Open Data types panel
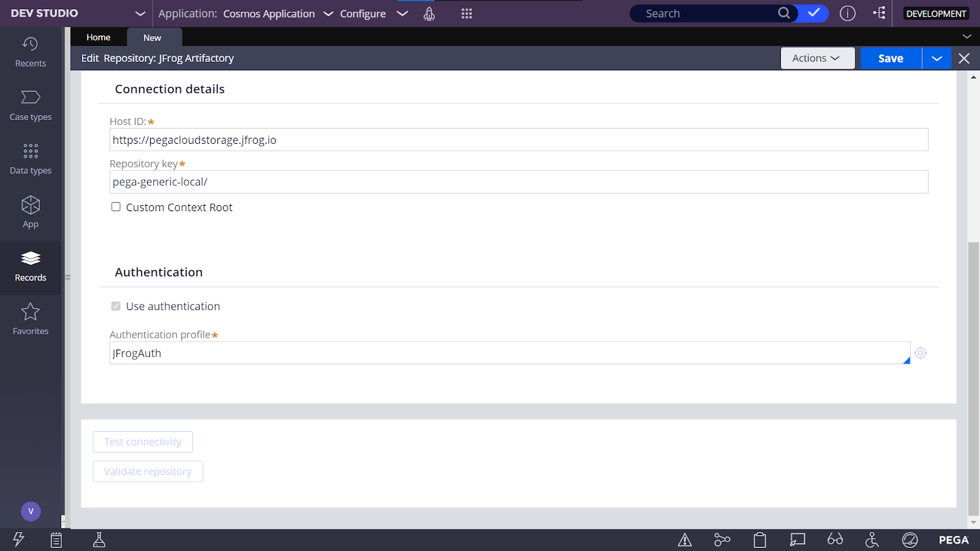Image resolution: width=980 pixels, height=551 pixels. coord(31,159)
